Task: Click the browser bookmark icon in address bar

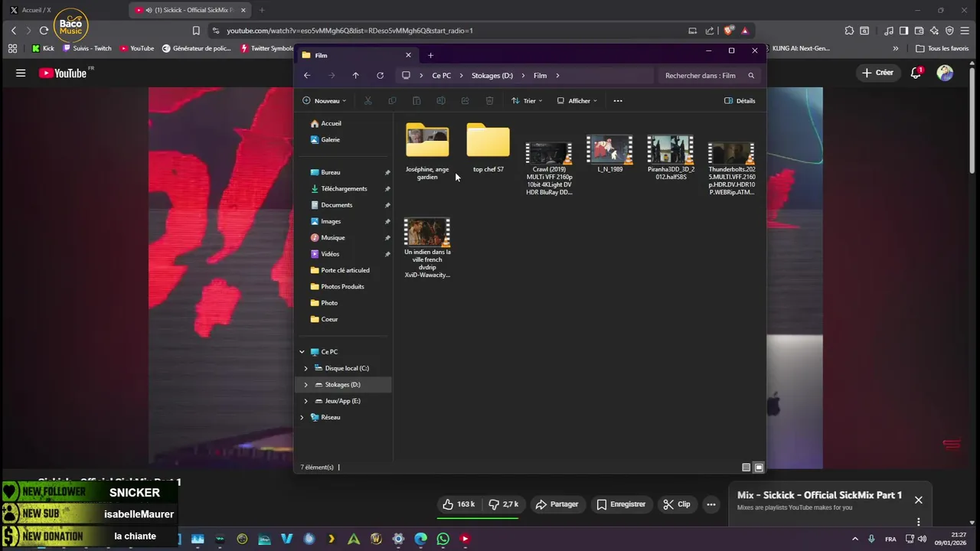Action: click(x=196, y=31)
